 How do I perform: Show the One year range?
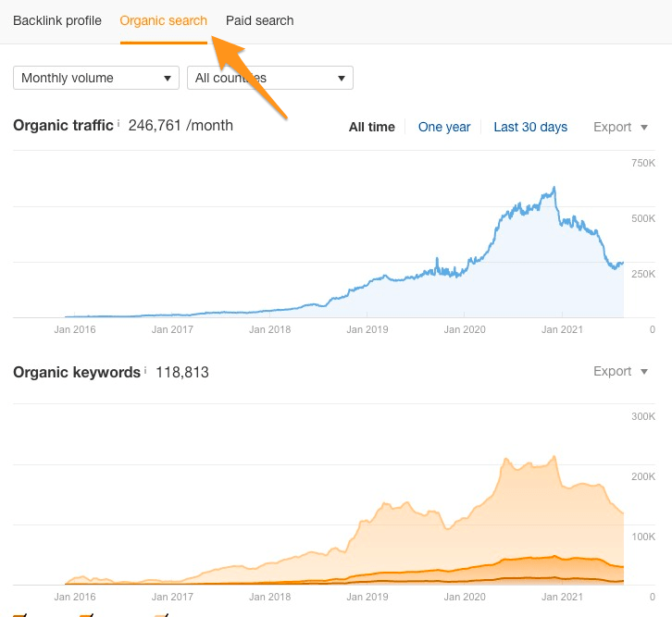[444, 127]
